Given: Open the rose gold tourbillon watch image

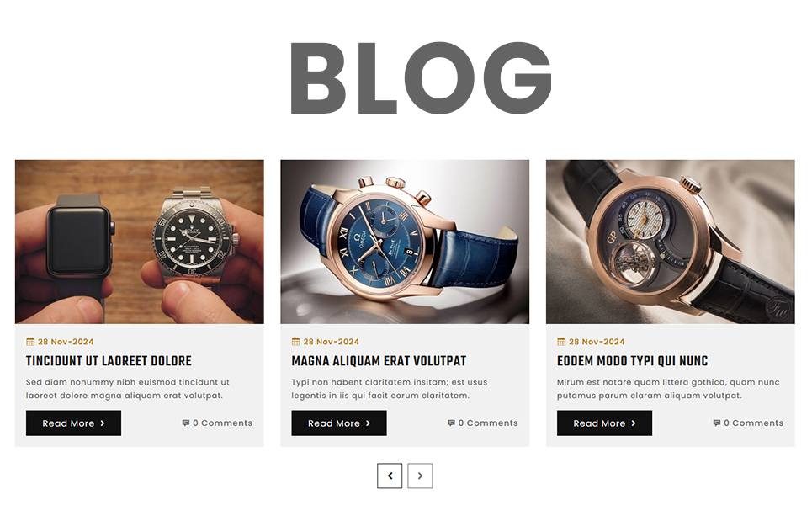Looking at the screenshot, I should [670, 242].
